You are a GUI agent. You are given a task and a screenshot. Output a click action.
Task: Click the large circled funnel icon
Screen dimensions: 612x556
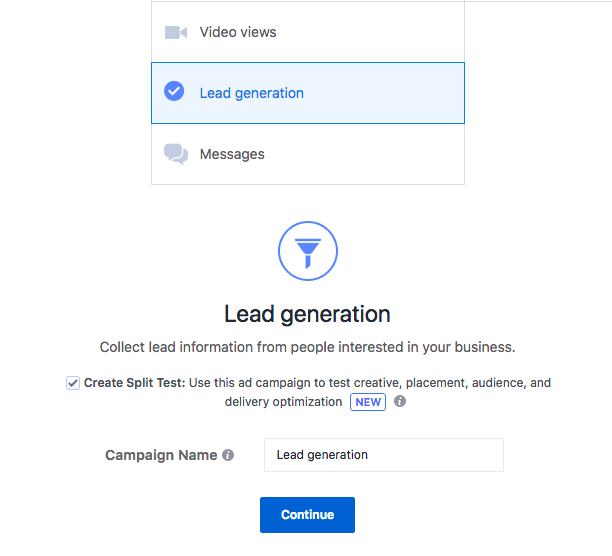click(x=307, y=250)
